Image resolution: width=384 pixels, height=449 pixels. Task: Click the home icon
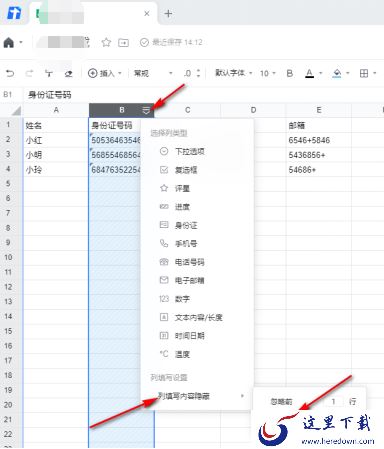[9, 43]
